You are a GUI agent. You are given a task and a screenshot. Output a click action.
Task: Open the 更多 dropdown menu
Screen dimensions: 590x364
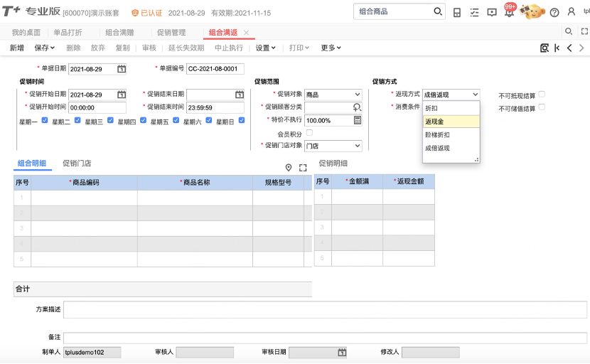coord(331,48)
